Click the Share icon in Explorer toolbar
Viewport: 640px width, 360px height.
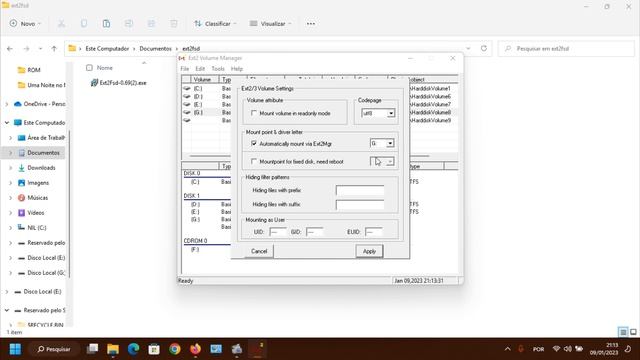[151, 24]
